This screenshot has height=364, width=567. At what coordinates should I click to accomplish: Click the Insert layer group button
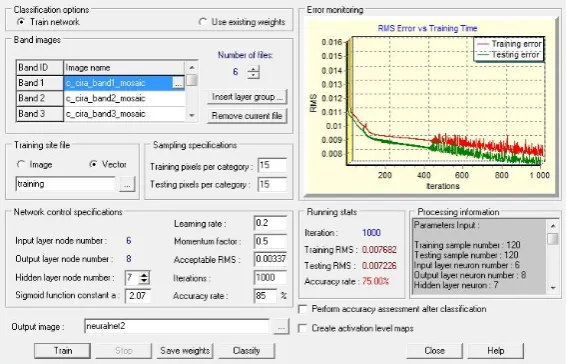(247, 97)
